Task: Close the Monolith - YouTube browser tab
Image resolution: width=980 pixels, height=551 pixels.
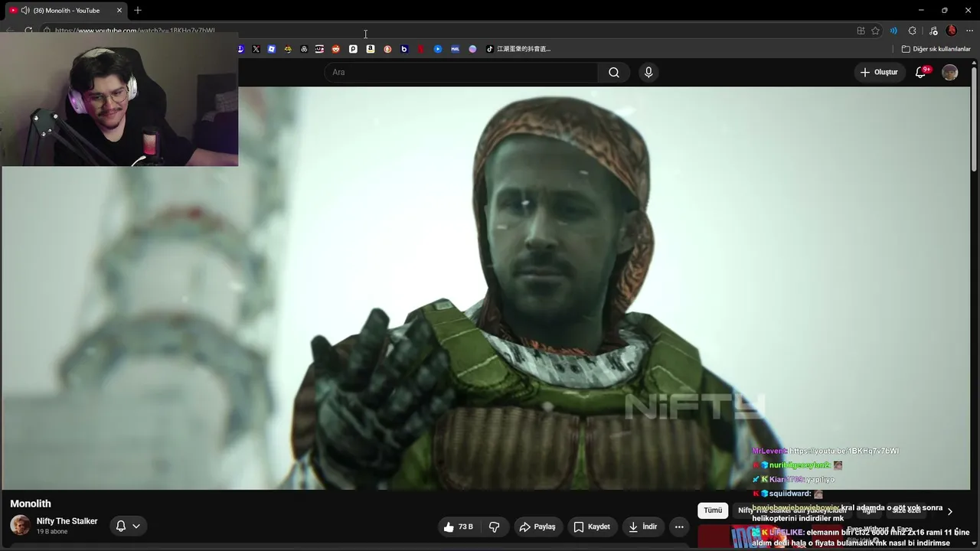Action: [119, 11]
